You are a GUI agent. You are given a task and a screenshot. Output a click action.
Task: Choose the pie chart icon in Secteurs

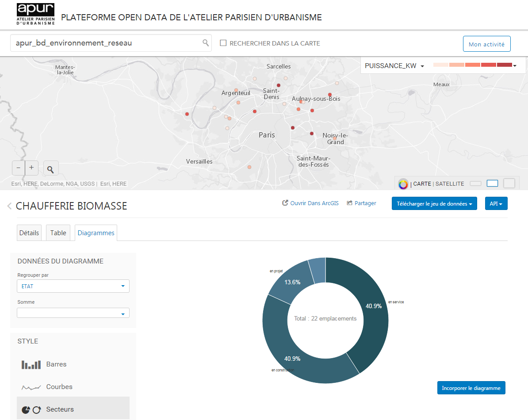(x=26, y=410)
